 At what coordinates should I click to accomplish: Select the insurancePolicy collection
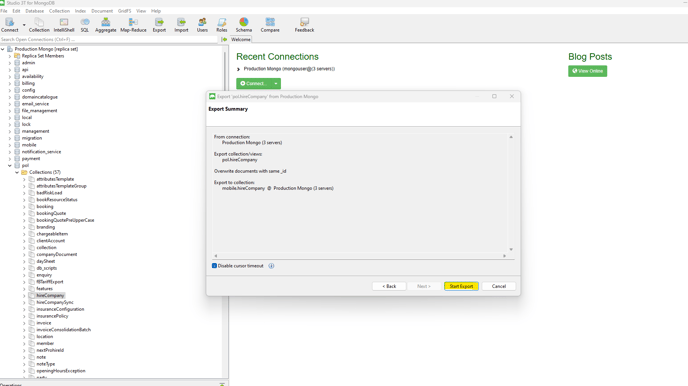click(52, 316)
